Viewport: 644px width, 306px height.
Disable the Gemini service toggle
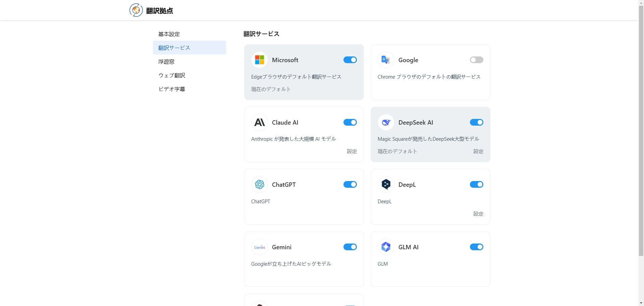[350, 247]
